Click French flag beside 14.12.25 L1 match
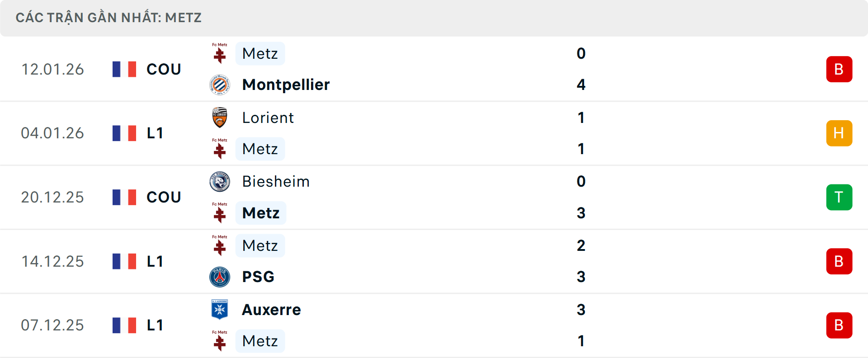 (x=124, y=261)
